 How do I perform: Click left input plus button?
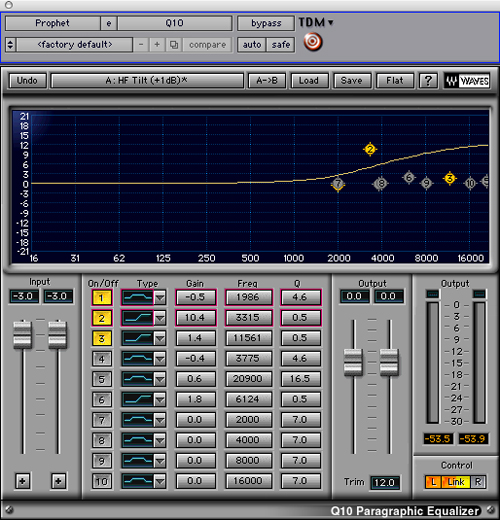click(23, 481)
